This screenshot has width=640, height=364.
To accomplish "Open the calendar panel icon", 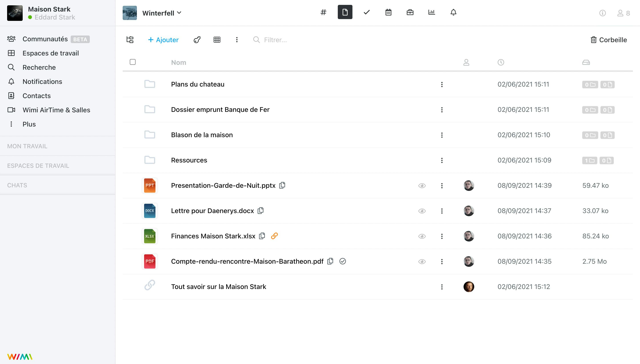I will [388, 12].
